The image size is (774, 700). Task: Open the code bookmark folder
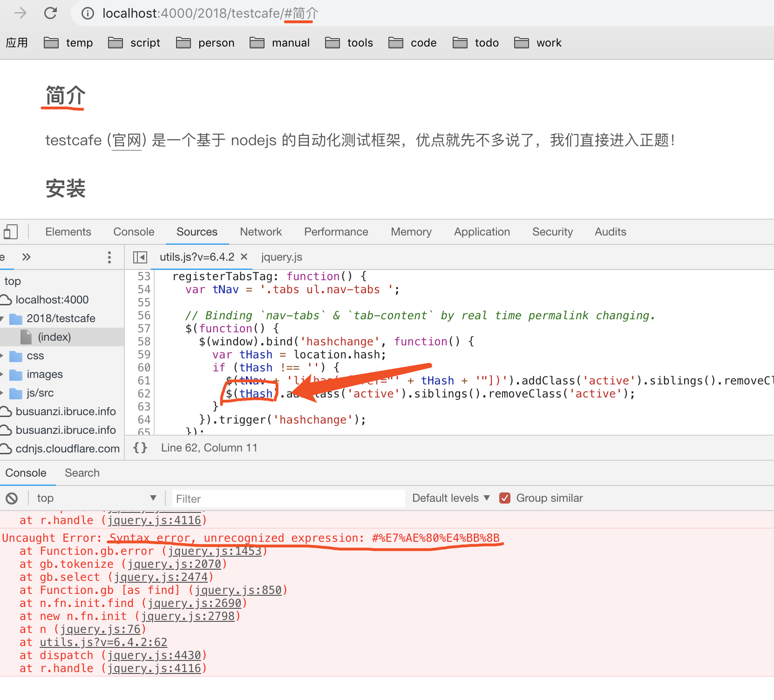point(413,43)
